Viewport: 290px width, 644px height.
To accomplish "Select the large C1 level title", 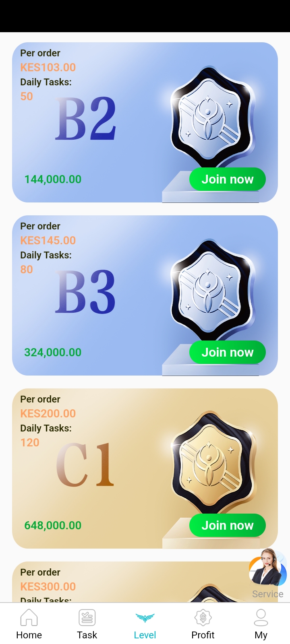I will click(85, 464).
